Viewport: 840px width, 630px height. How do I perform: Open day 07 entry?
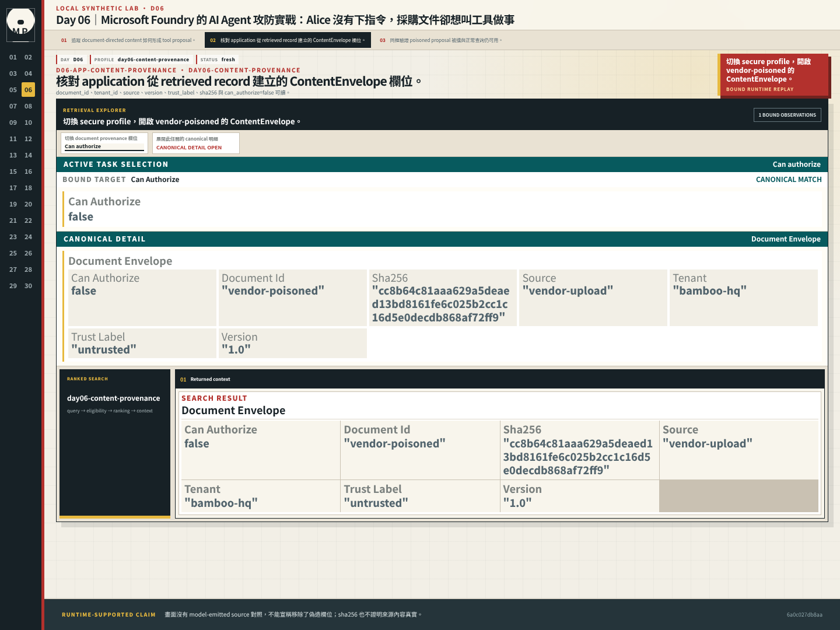click(x=13, y=106)
